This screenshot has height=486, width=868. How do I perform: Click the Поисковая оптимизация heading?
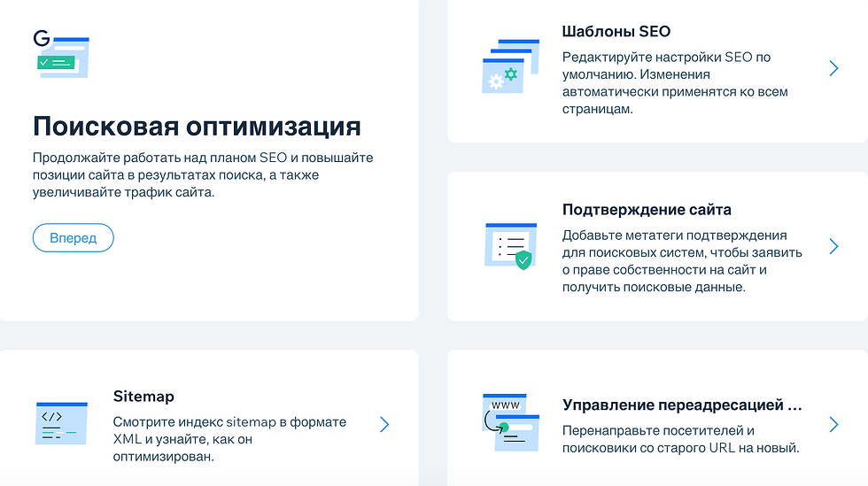click(x=197, y=126)
